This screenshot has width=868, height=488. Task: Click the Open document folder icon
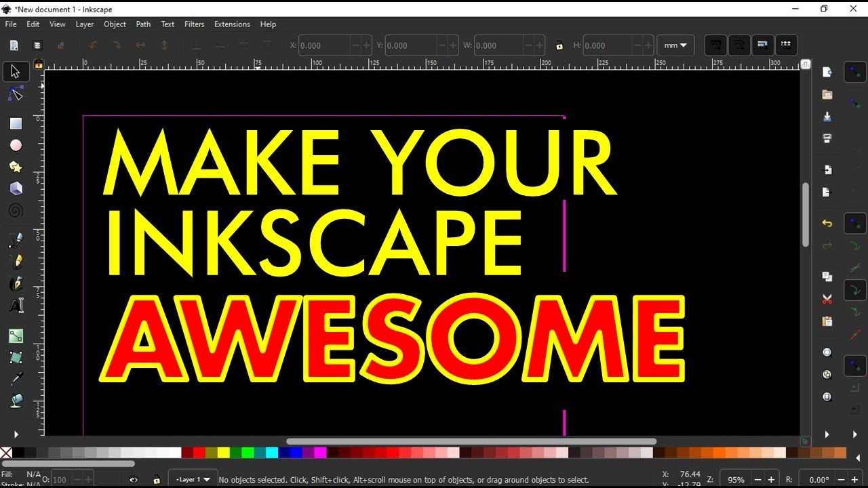[x=827, y=94]
